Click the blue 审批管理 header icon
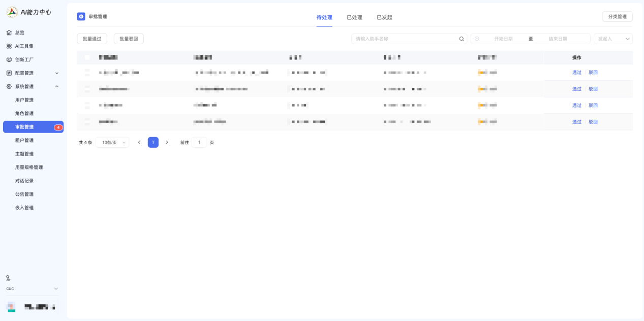 pyautogui.click(x=81, y=17)
